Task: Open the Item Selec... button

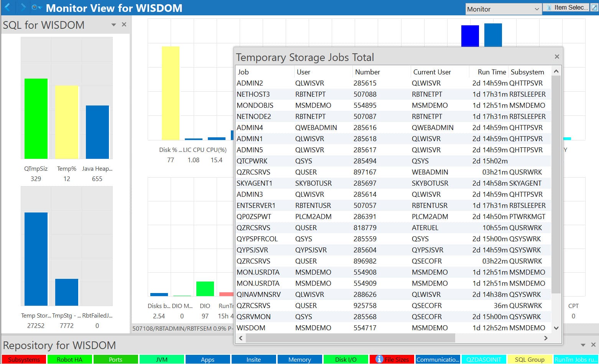Action: (566, 8)
